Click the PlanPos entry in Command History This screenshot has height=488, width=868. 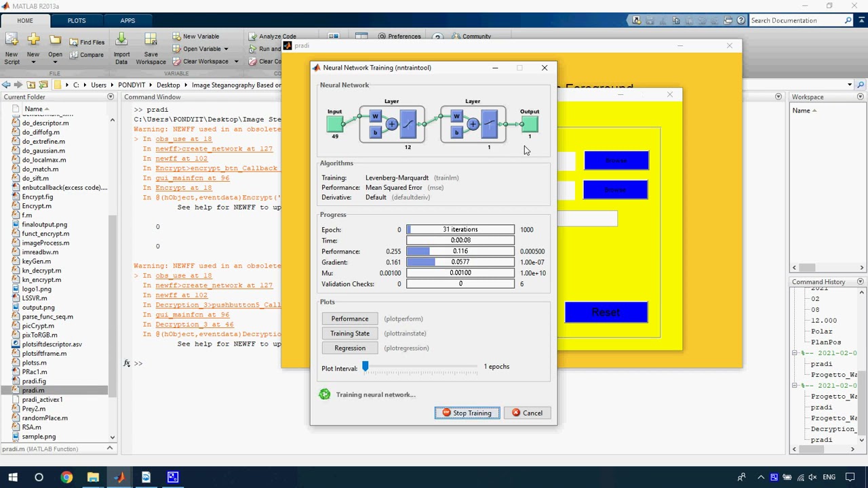click(826, 342)
